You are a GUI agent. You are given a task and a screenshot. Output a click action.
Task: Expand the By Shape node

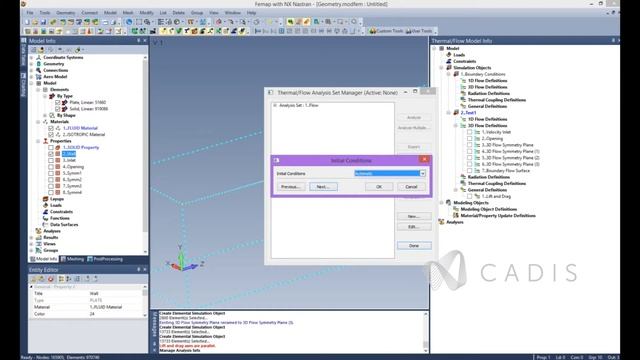click(45, 116)
